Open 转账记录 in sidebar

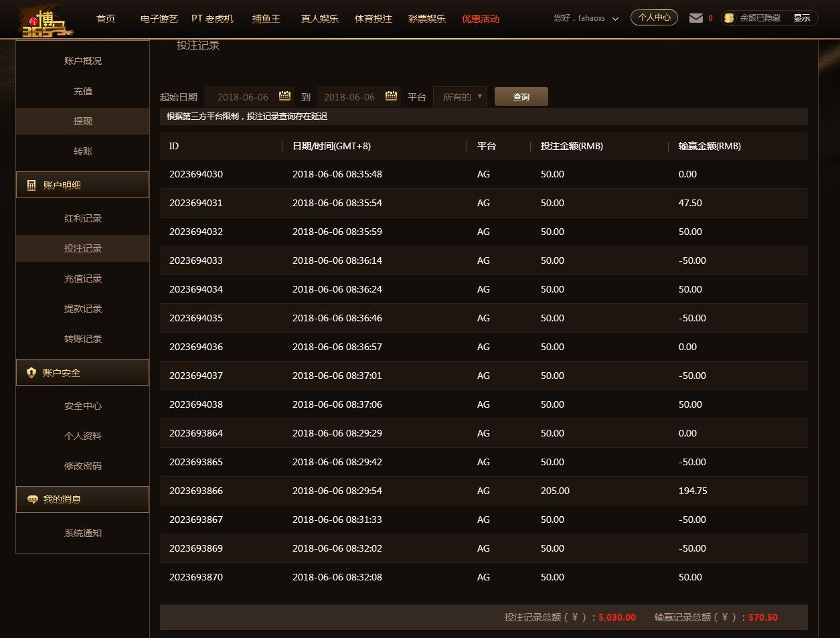tap(83, 339)
